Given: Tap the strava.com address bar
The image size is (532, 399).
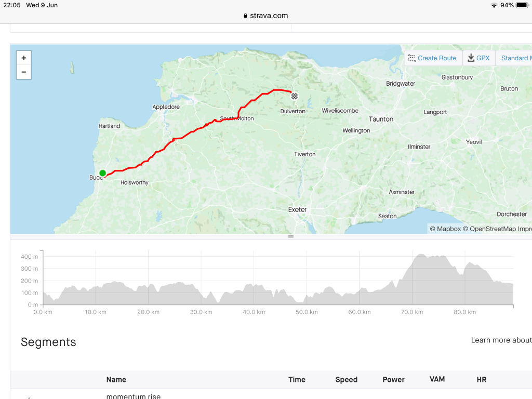Looking at the screenshot, I should [x=266, y=16].
